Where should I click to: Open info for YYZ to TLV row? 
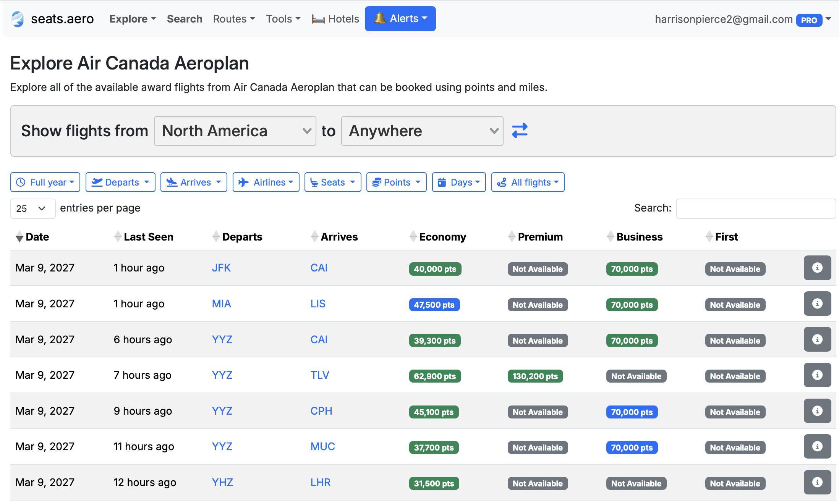817,375
